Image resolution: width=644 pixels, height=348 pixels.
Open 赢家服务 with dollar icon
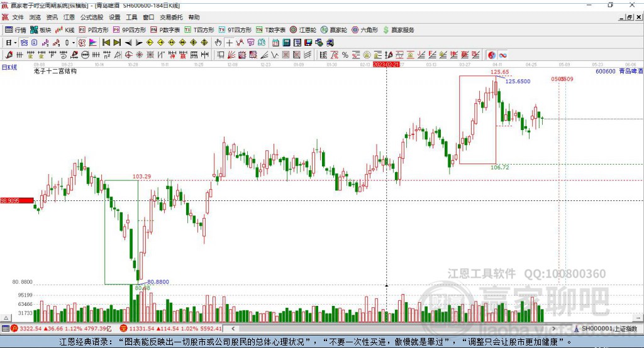(x=399, y=30)
